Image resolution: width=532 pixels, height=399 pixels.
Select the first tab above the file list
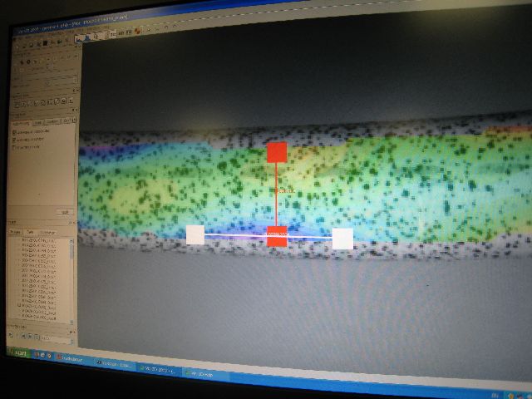(15, 232)
